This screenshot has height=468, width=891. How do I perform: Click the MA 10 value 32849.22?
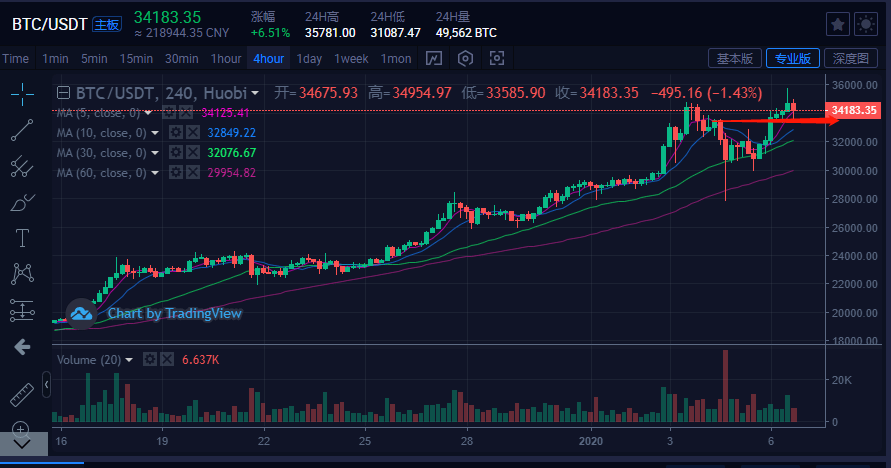231,133
